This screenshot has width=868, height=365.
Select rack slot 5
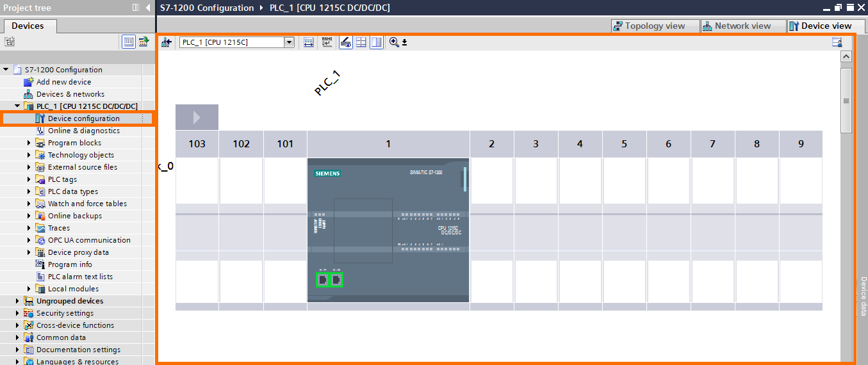coord(624,143)
